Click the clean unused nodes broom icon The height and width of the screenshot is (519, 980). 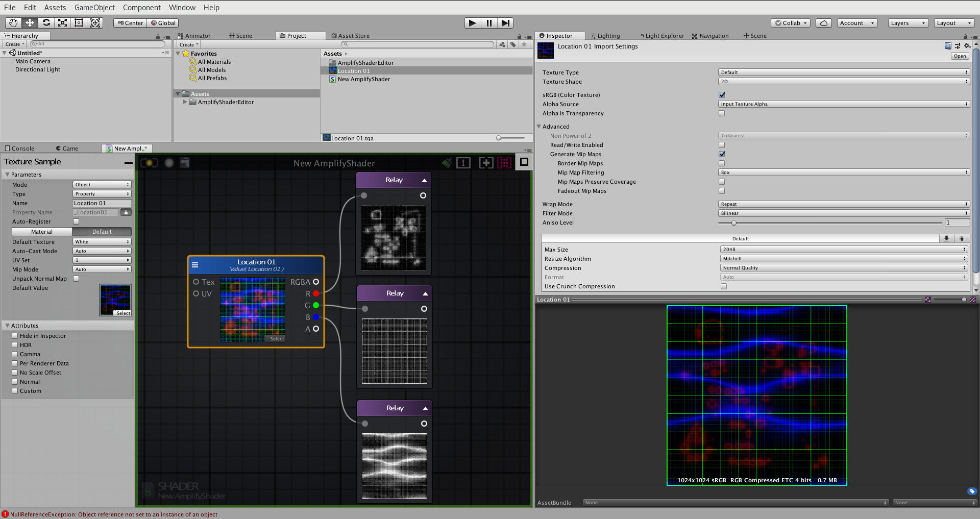(x=447, y=163)
